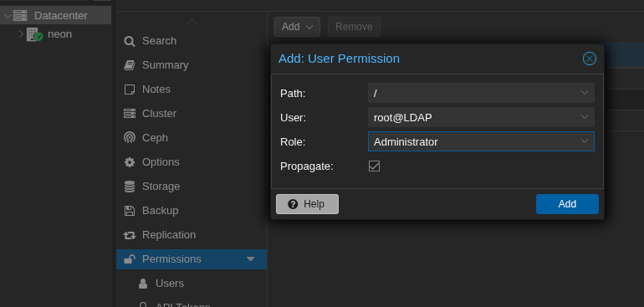Click the question mark icon on Help
The height and width of the screenshot is (307, 644).
click(x=293, y=204)
